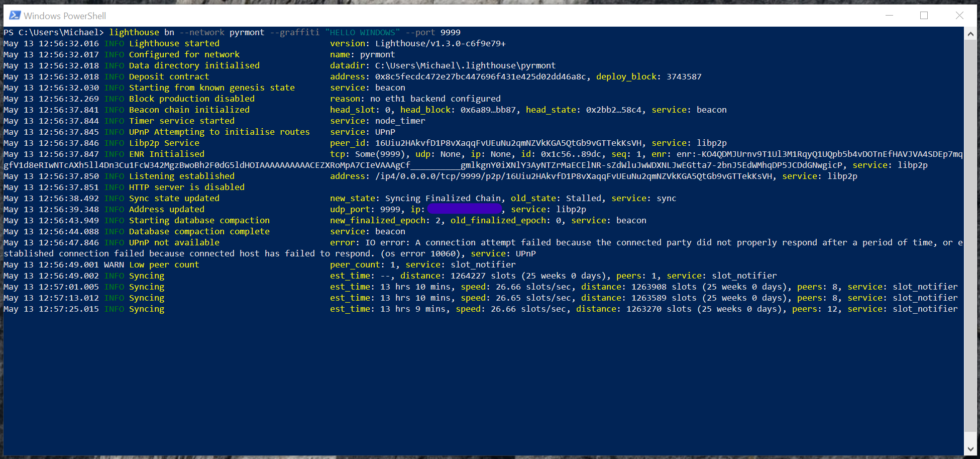Click the timestamp '12:57:25.015'
The width and height of the screenshot is (980, 459).
pyautogui.click(x=69, y=309)
